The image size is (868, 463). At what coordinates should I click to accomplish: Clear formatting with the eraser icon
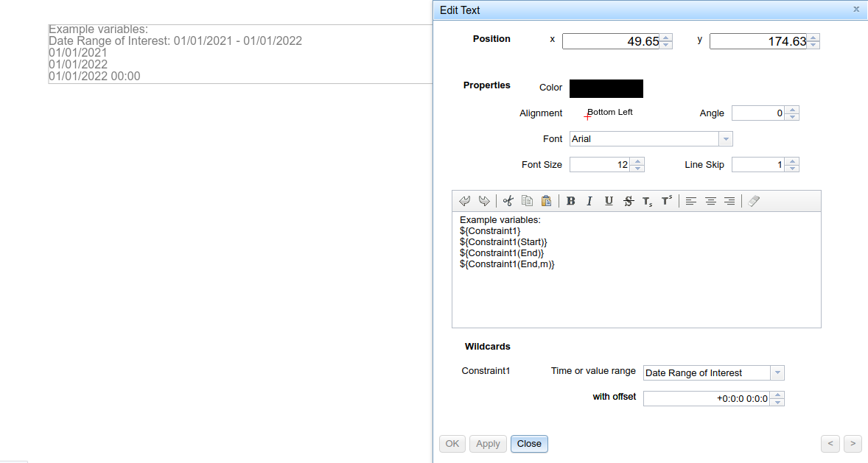[x=753, y=200]
